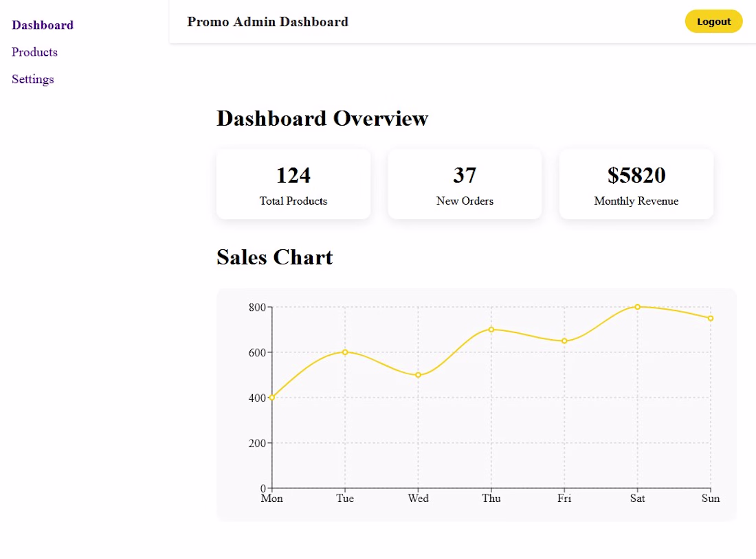Click the Dashboard Overview heading

(322, 118)
